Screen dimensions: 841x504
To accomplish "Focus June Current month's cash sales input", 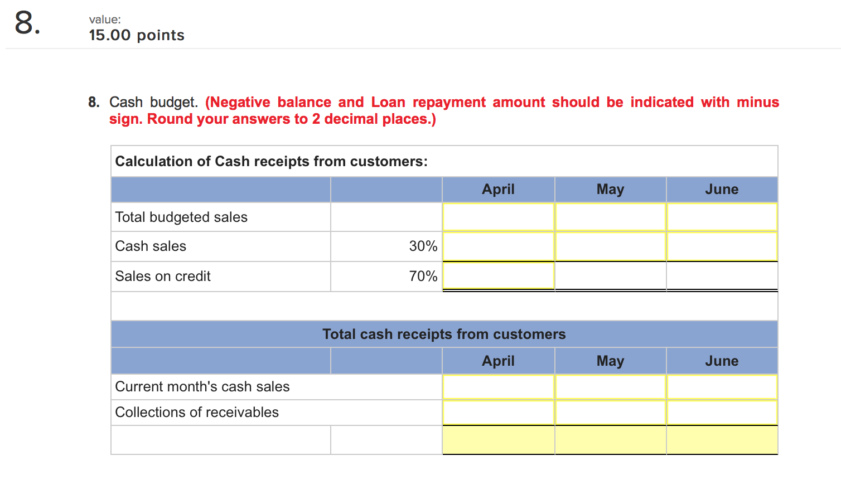I will pyautogui.click(x=722, y=387).
